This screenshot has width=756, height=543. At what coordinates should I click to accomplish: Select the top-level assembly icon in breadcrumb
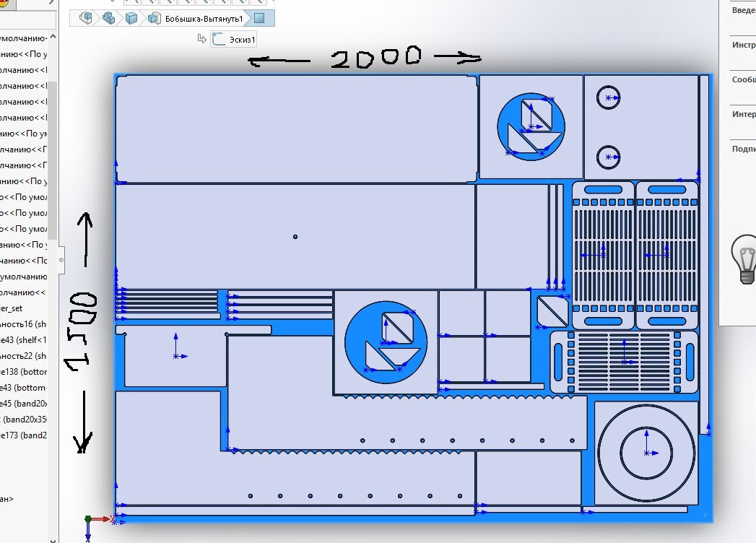tap(86, 18)
